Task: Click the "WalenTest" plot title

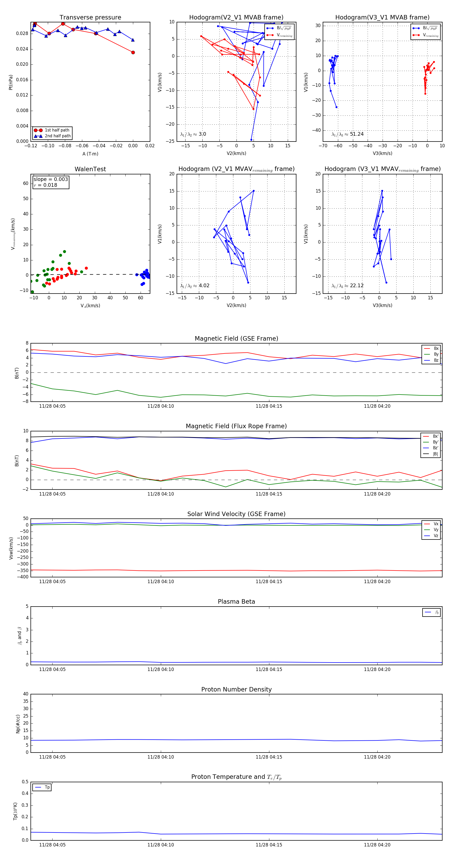Action: [90, 169]
